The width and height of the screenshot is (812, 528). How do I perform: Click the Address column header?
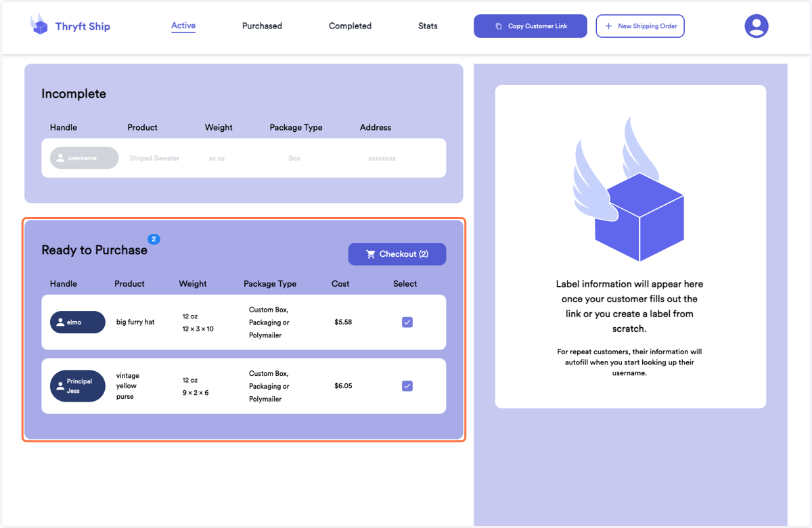tap(376, 127)
